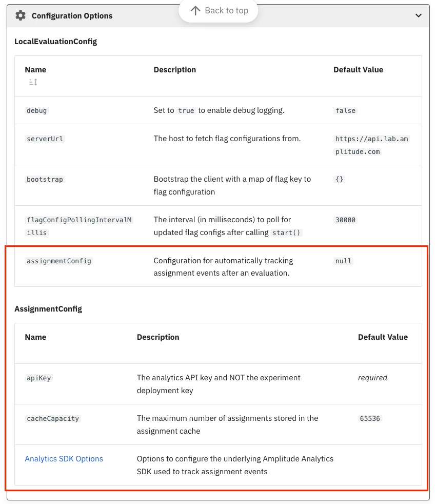Click the assignmentConfig option name
The width and height of the screenshot is (436, 504).
point(59,261)
